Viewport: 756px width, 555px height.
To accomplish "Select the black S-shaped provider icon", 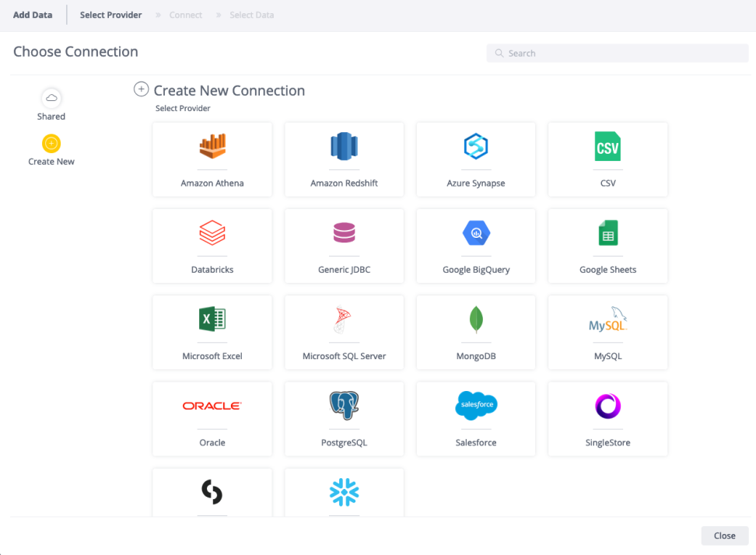I will pyautogui.click(x=212, y=492).
